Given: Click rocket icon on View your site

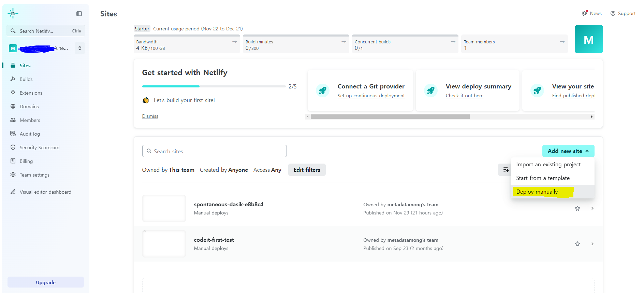Looking at the screenshot, I should pyautogui.click(x=537, y=90).
